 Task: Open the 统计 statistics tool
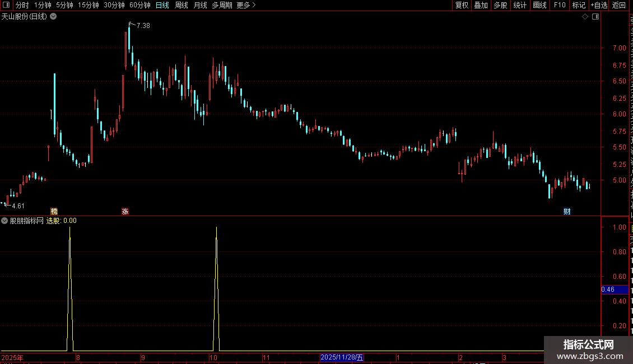pyautogui.click(x=519, y=5)
